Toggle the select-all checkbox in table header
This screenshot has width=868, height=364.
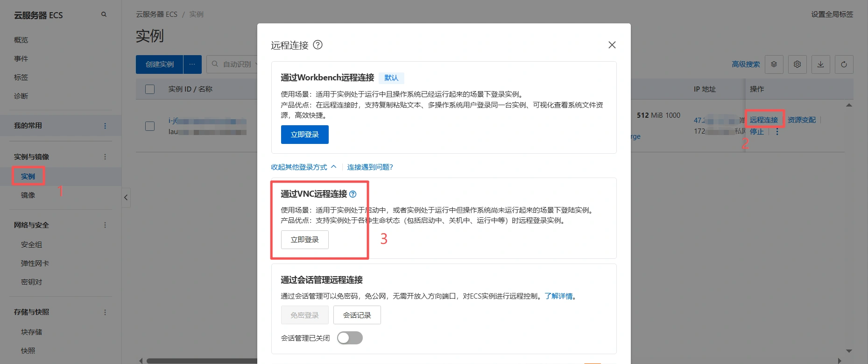point(150,89)
